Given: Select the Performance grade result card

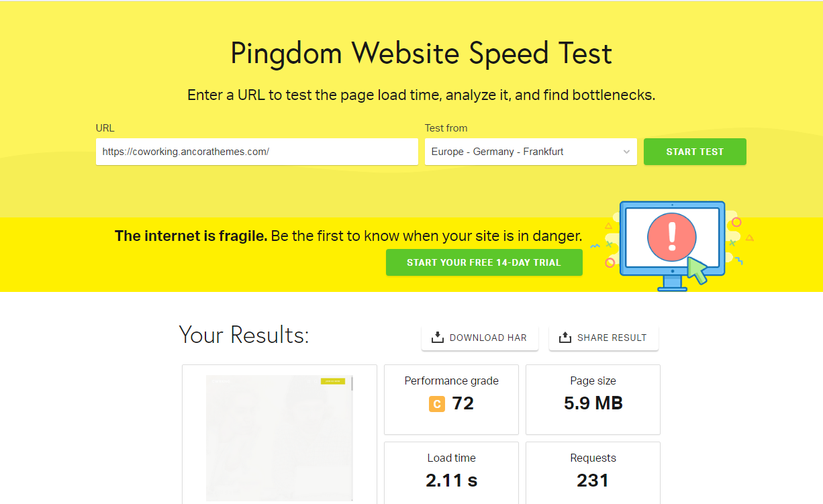Looking at the screenshot, I should 451,399.
